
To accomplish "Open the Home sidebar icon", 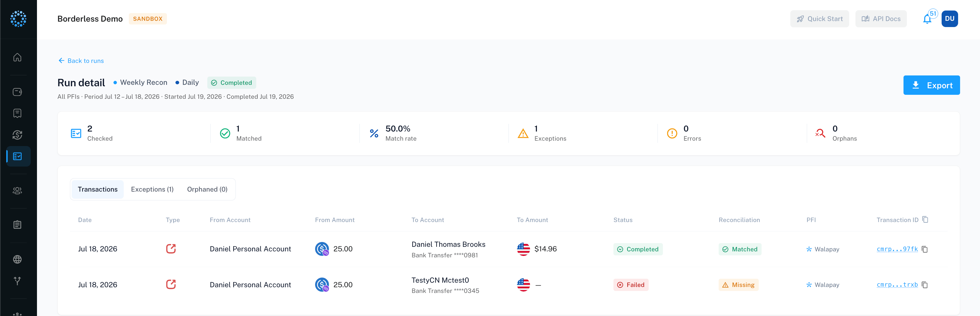I will click(18, 57).
